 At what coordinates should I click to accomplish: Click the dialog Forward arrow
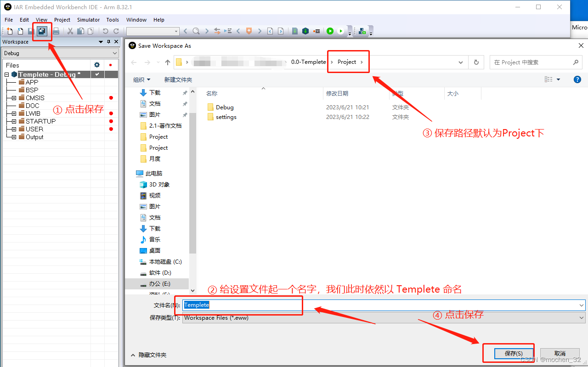147,62
